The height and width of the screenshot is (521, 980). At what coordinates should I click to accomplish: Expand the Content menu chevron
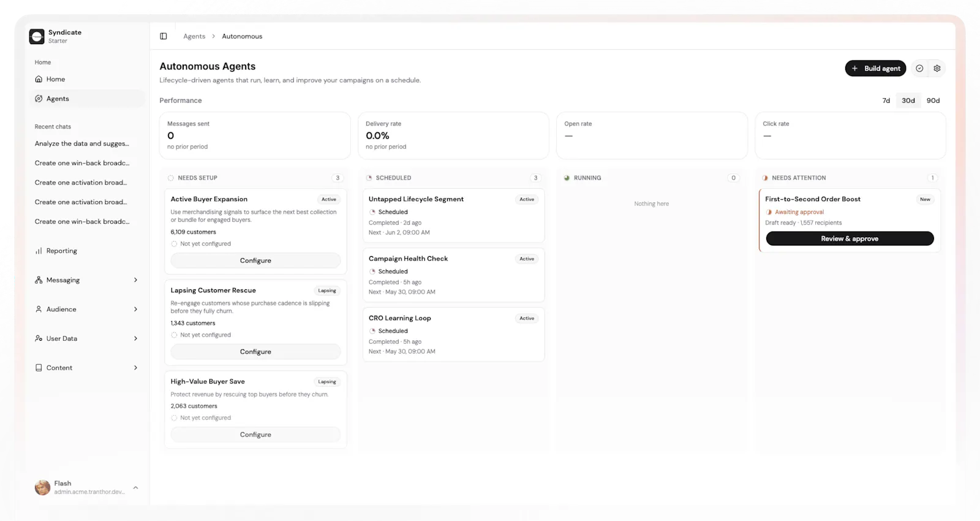pos(135,368)
